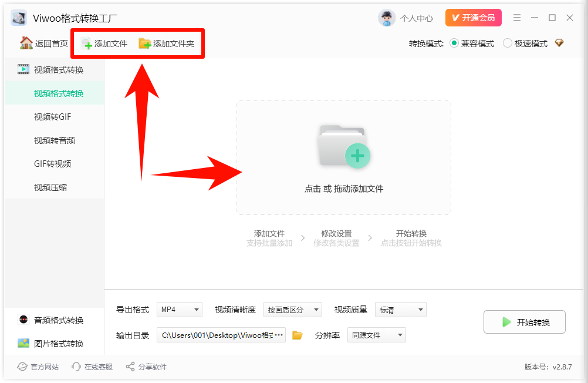Viewport: 588px width, 383px height.
Task: Visit 官方网站 official website
Action: coord(22,366)
